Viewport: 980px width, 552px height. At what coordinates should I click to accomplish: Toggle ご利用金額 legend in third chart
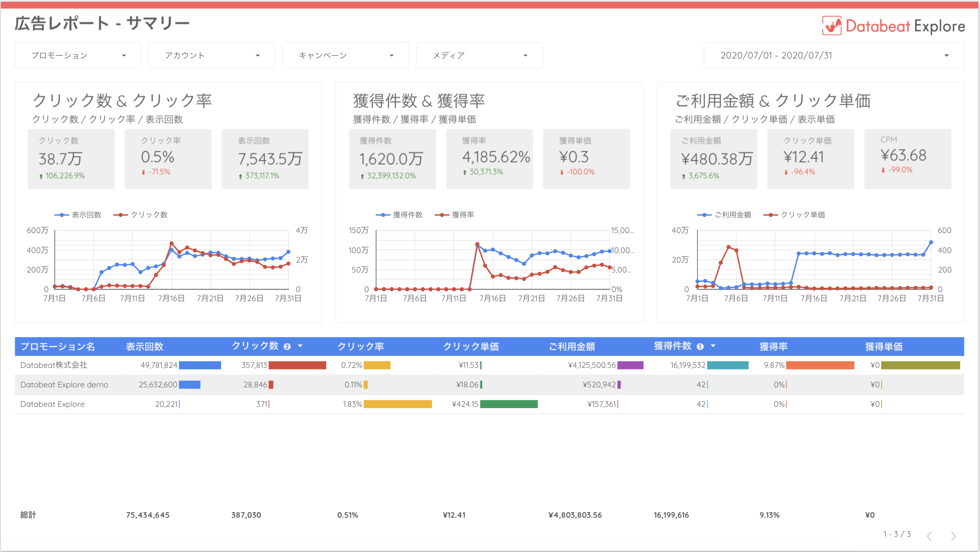(x=724, y=215)
